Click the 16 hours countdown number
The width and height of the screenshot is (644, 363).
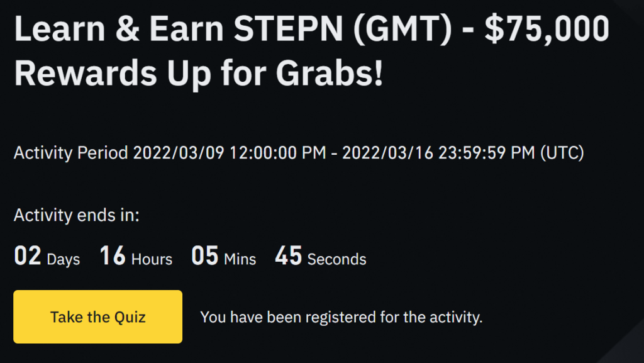tap(113, 257)
